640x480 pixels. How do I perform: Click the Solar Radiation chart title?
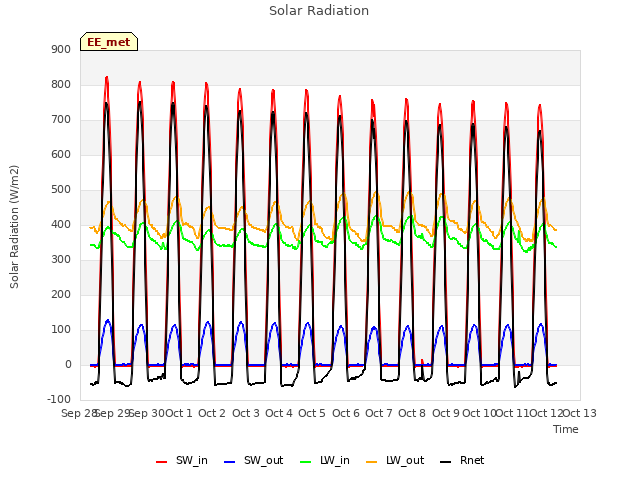(x=319, y=11)
